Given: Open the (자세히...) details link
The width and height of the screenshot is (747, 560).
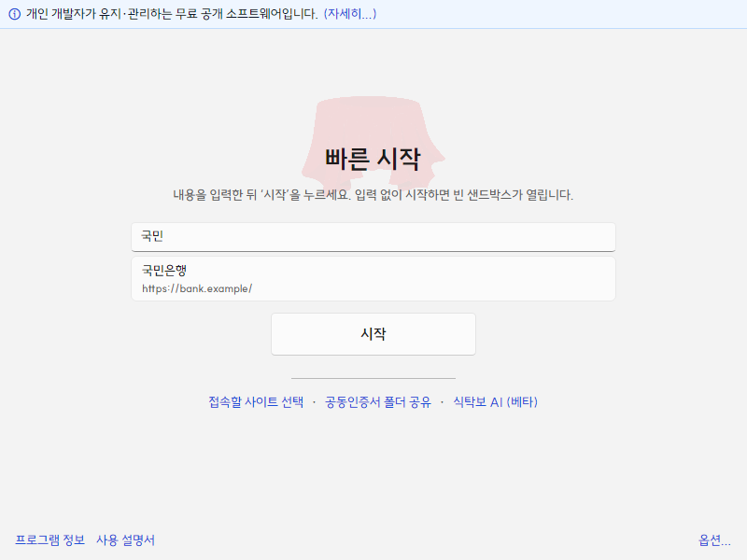Looking at the screenshot, I should (x=349, y=14).
